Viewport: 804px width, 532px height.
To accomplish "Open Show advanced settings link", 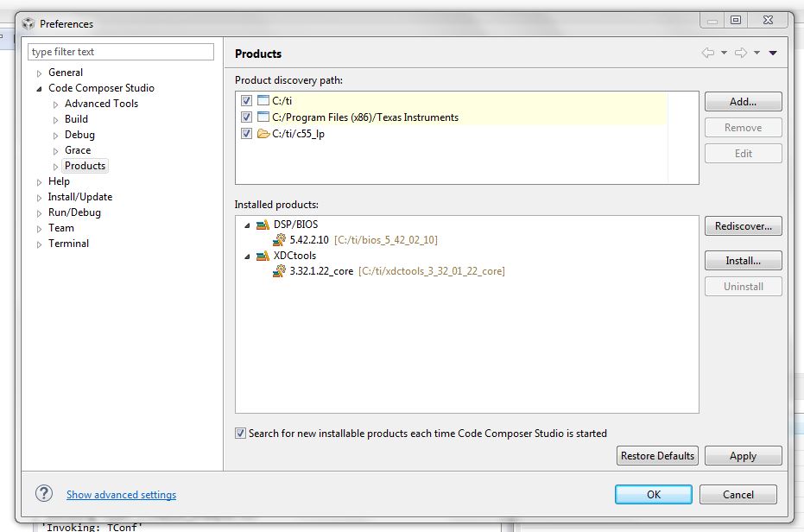I will coord(121,495).
